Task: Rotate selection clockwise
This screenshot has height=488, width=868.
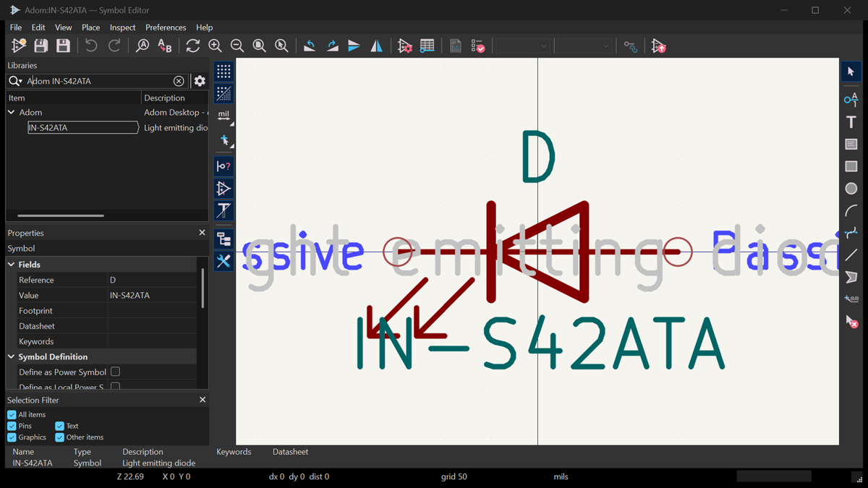Action: pos(332,46)
